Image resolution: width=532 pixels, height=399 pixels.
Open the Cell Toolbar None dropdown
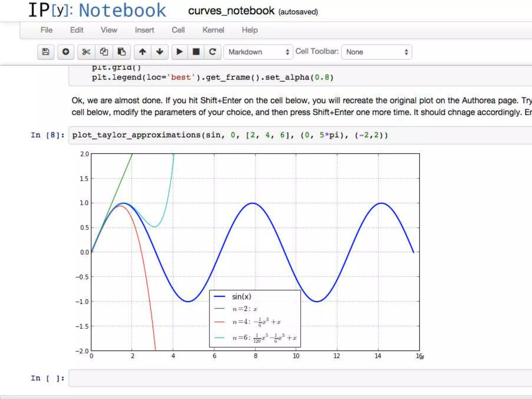(376, 52)
